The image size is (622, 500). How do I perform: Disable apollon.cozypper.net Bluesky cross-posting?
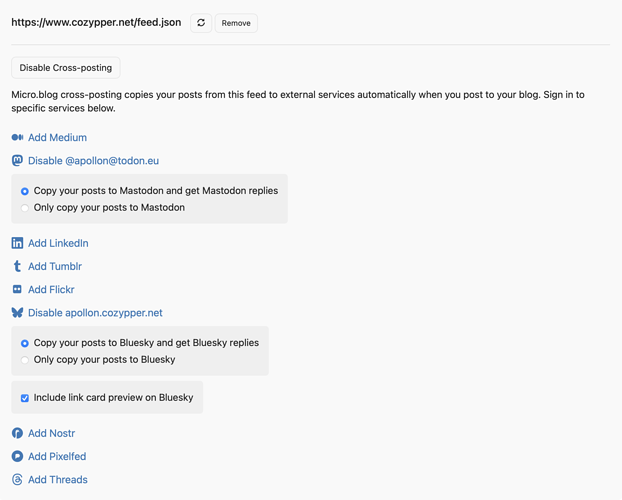coord(95,313)
